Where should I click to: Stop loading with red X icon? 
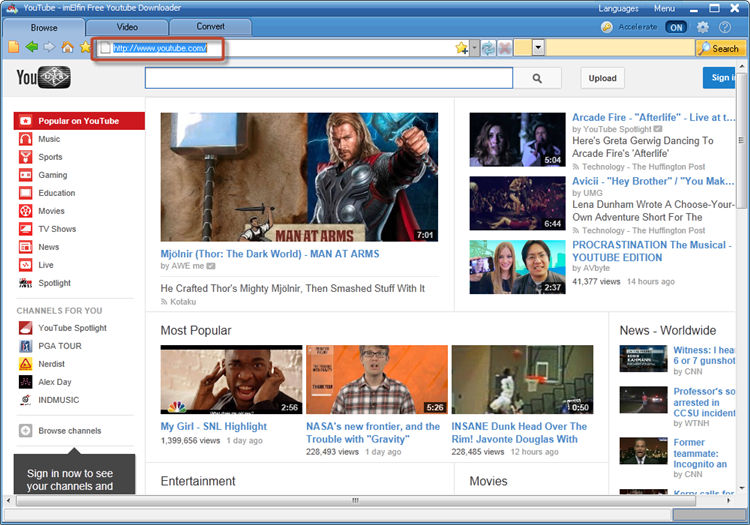505,48
